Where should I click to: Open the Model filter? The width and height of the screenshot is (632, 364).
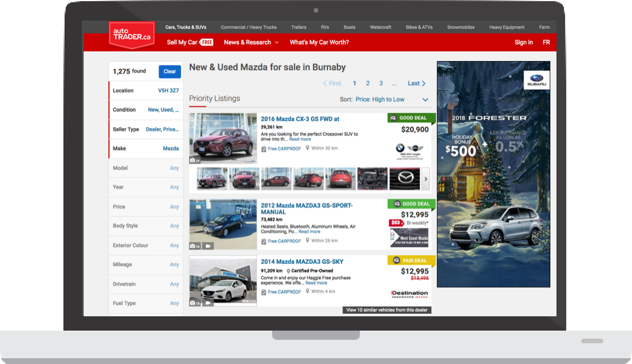tap(146, 168)
